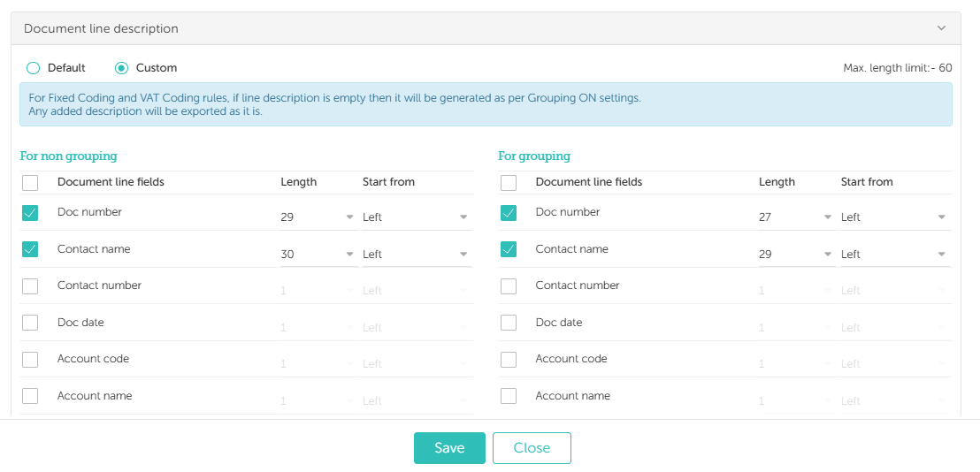Check Account name under non grouping

(30, 396)
